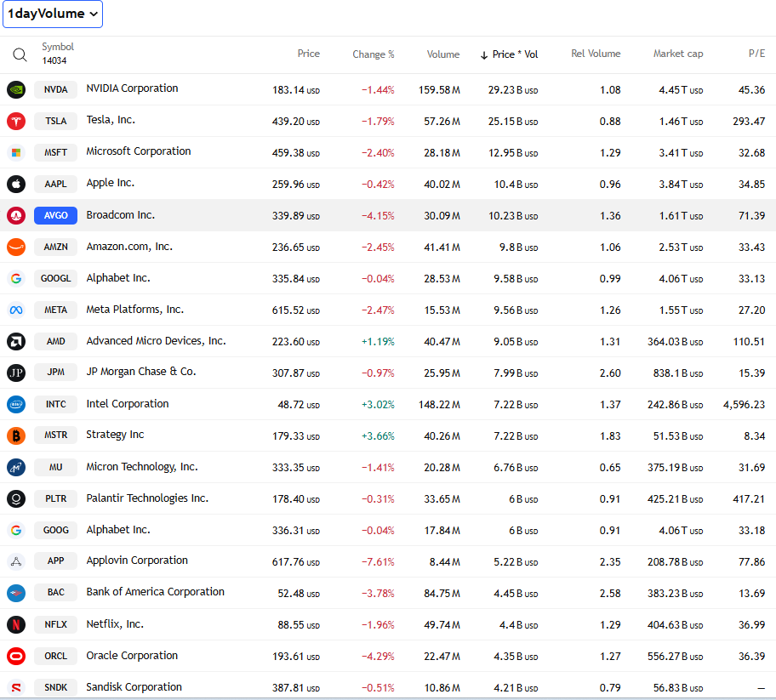Open the INTC ticker badge

(56, 404)
